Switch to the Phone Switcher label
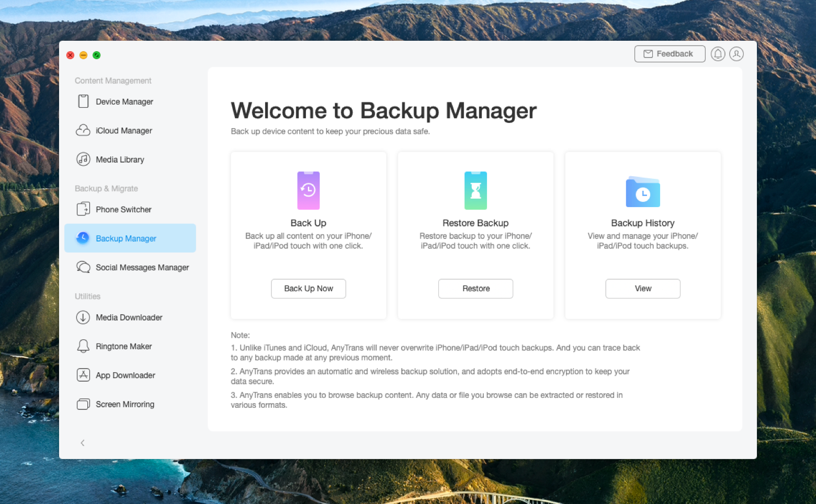816x504 pixels. click(123, 210)
